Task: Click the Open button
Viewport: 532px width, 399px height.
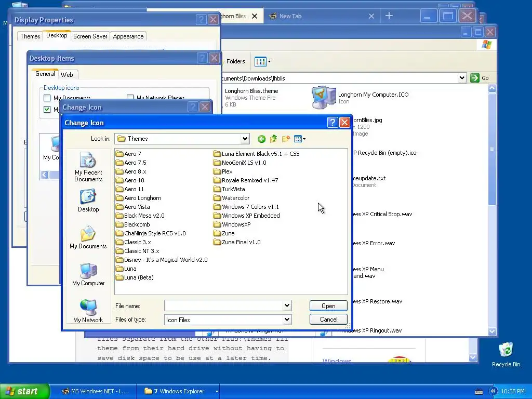Action: pyautogui.click(x=328, y=305)
